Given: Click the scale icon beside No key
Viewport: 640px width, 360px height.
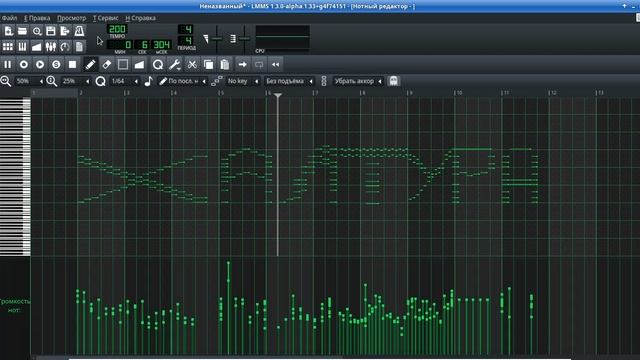Looking at the screenshot, I should [x=217, y=81].
